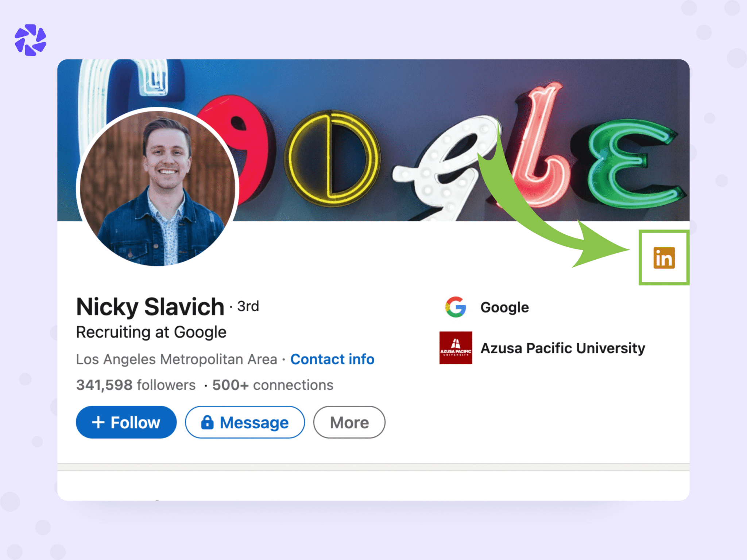Click the purple pinwheel logo
The image size is (747, 560).
pos(31,40)
